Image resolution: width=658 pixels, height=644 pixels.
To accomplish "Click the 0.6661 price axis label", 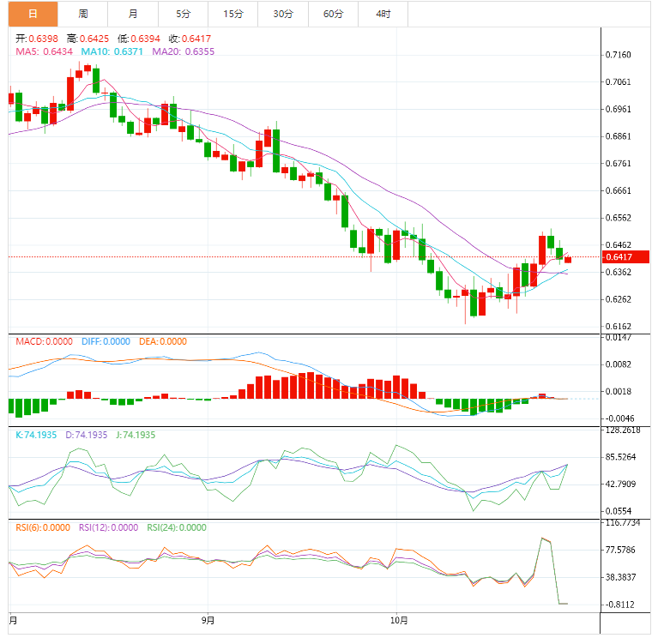I will tap(618, 191).
